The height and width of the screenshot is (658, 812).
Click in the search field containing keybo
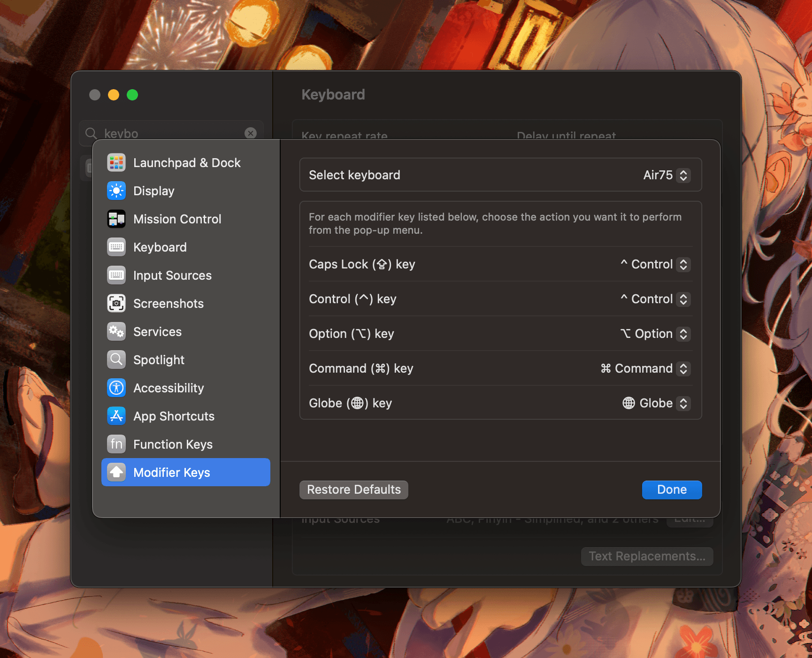click(x=171, y=133)
